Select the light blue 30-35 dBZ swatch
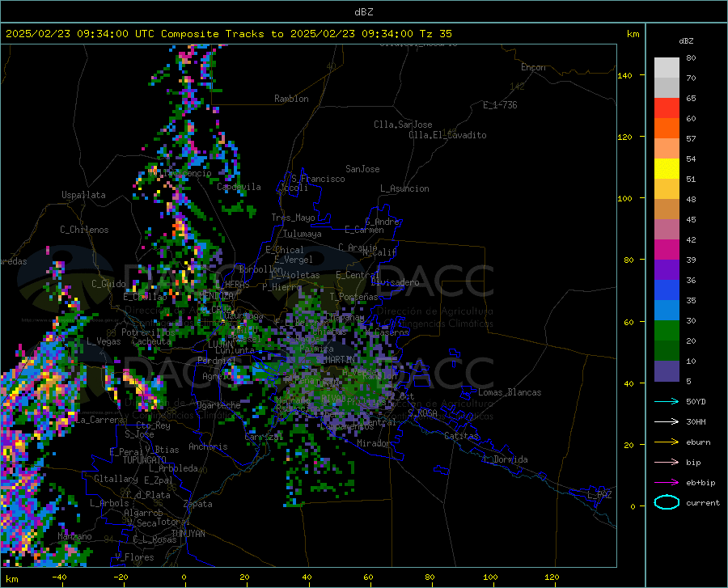The image size is (728, 588). pyautogui.click(x=667, y=311)
